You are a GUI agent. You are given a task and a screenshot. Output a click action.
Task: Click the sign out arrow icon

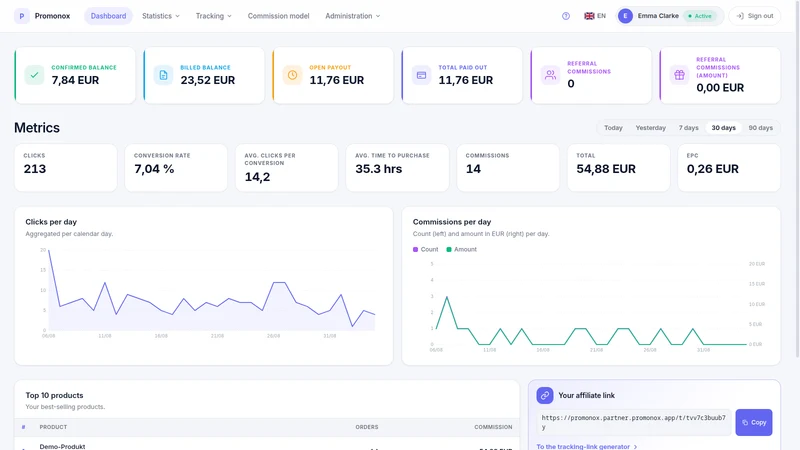740,16
